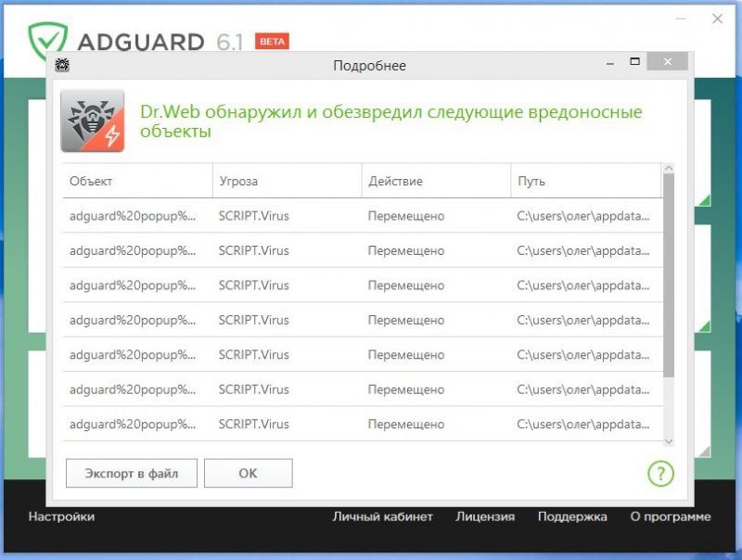Click scroll up arrow of threats list
This screenshot has width=742, height=560.
pos(669,169)
